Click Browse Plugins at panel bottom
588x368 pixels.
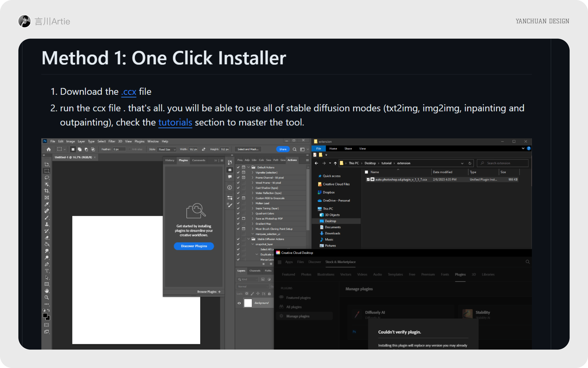(209, 292)
